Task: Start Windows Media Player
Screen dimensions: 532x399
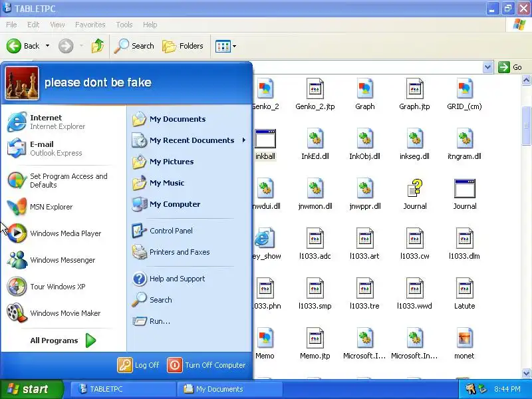Action: (x=55, y=233)
